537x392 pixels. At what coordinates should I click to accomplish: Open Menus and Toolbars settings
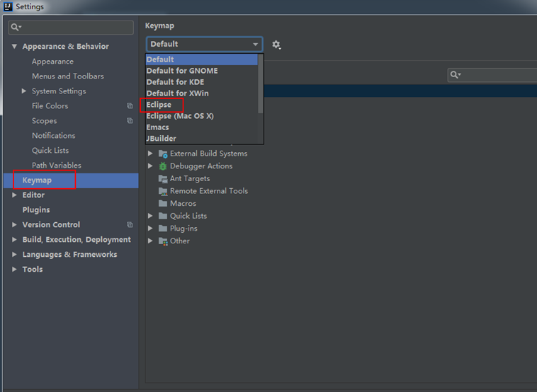click(68, 76)
